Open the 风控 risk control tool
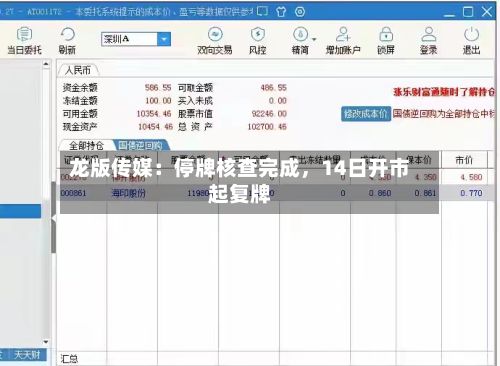The width and height of the screenshot is (500, 366). point(257,41)
